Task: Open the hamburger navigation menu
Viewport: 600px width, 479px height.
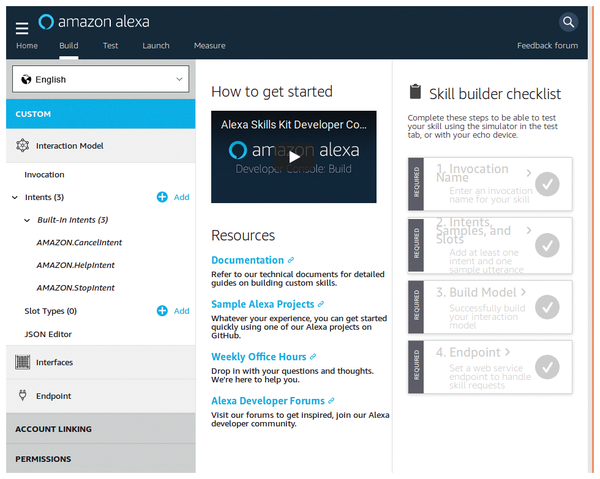Action: [x=22, y=28]
